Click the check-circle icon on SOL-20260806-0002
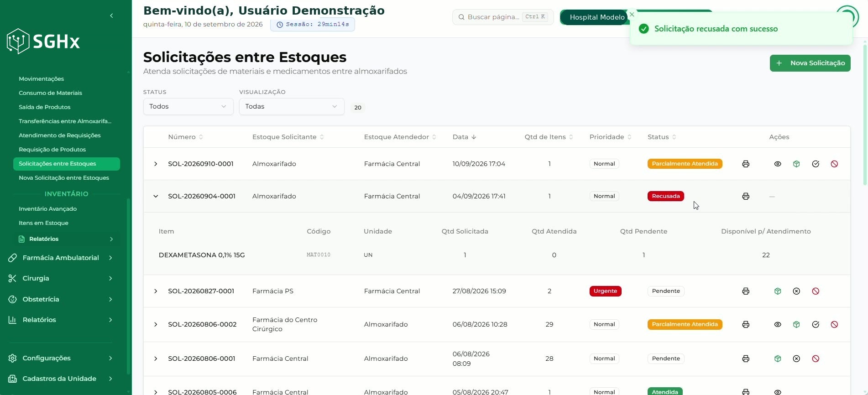 (x=816, y=324)
